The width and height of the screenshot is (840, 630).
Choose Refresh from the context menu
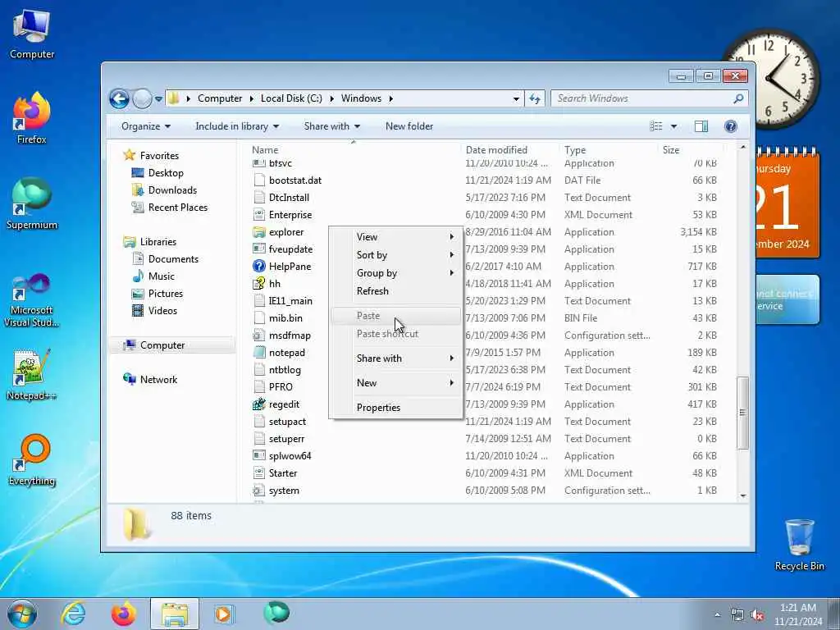(x=396, y=291)
